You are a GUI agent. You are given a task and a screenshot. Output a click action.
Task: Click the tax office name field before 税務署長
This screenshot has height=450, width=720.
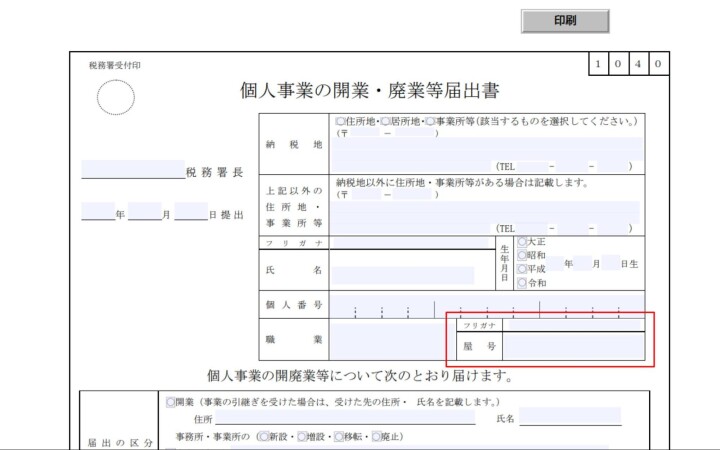(x=133, y=169)
